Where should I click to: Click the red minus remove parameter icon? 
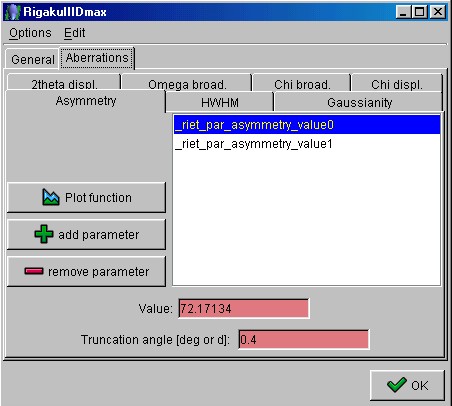(x=34, y=271)
